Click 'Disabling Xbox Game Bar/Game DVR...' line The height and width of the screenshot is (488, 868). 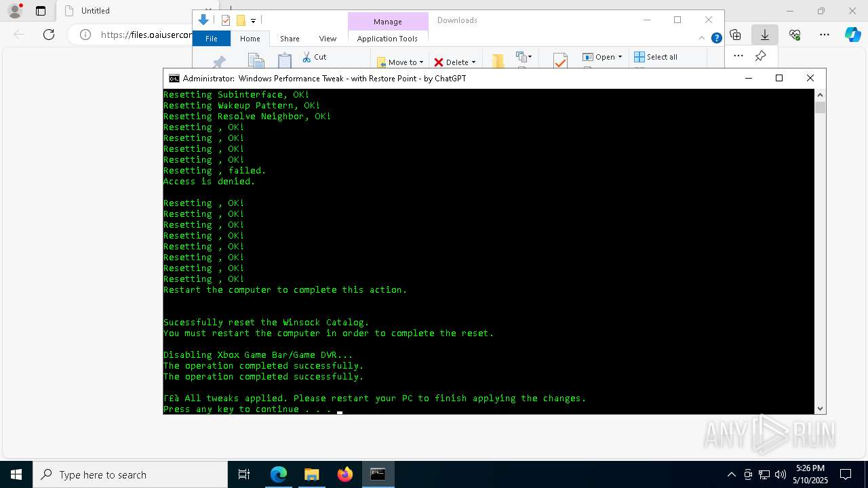pyautogui.click(x=258, y=354)
